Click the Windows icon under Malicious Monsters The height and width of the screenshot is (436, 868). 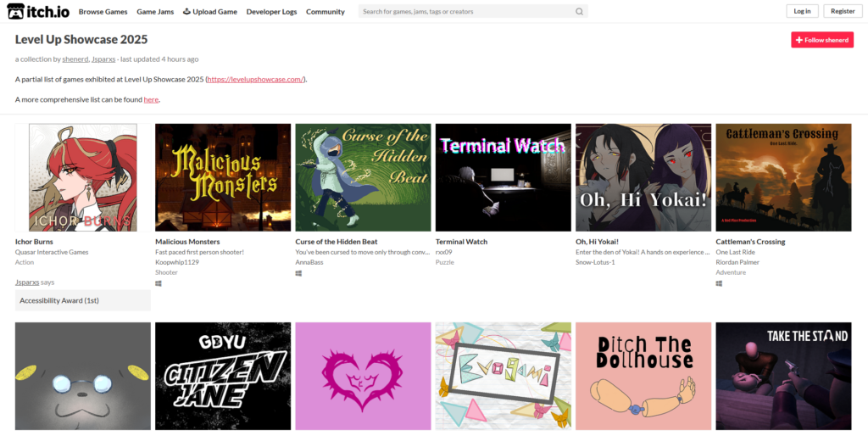pos(159,283)
